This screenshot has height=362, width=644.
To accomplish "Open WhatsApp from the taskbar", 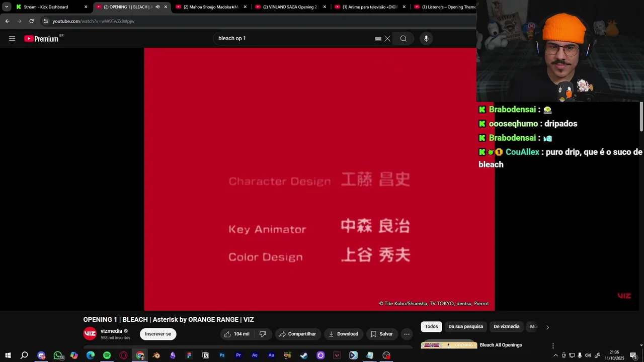I will [58, 355].
